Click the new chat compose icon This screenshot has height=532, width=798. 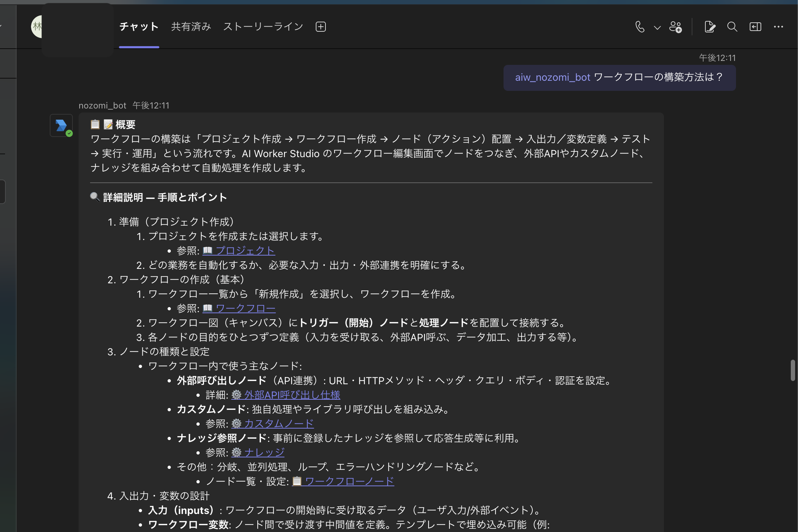[x=710, y=27]
